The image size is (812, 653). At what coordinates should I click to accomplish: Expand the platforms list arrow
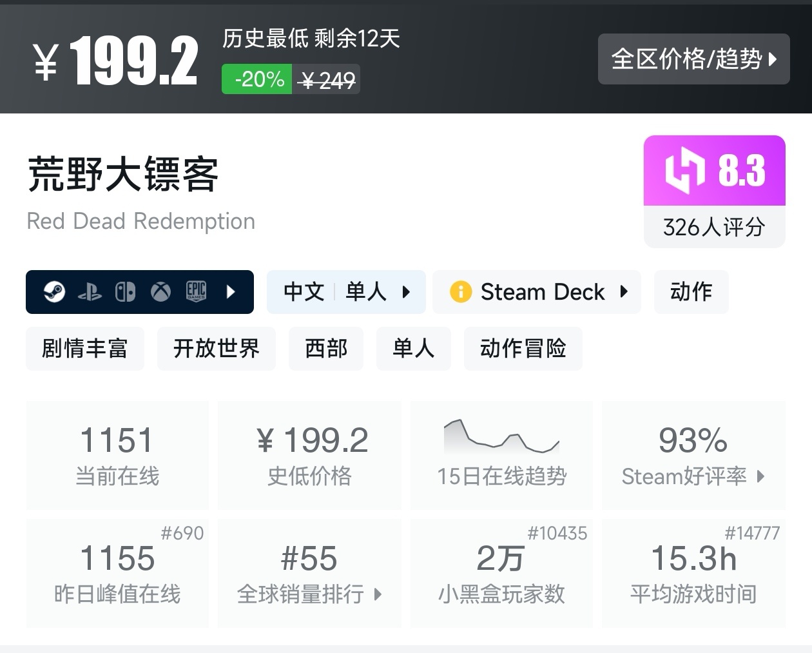[231, 292]
